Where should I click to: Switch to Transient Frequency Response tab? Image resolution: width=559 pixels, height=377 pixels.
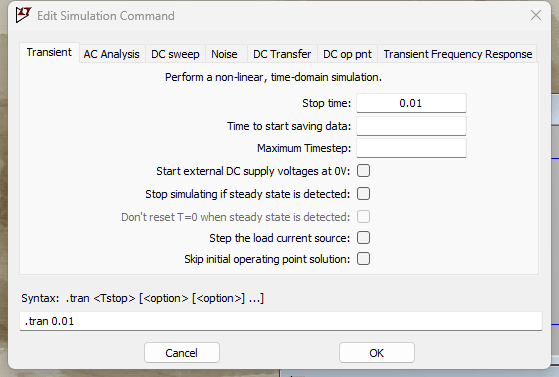tap(458, 54)
